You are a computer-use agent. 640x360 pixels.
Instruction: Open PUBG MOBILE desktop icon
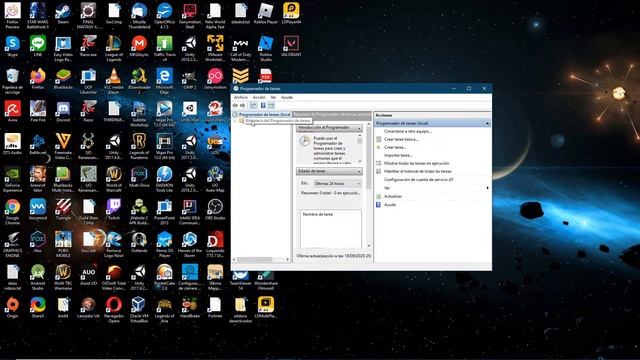click(63, 244)
